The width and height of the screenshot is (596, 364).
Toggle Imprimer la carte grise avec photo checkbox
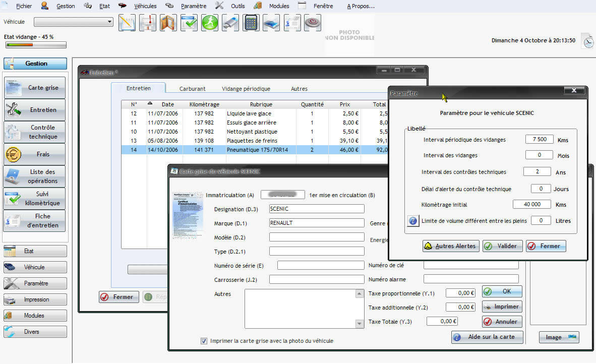[204, 341]
